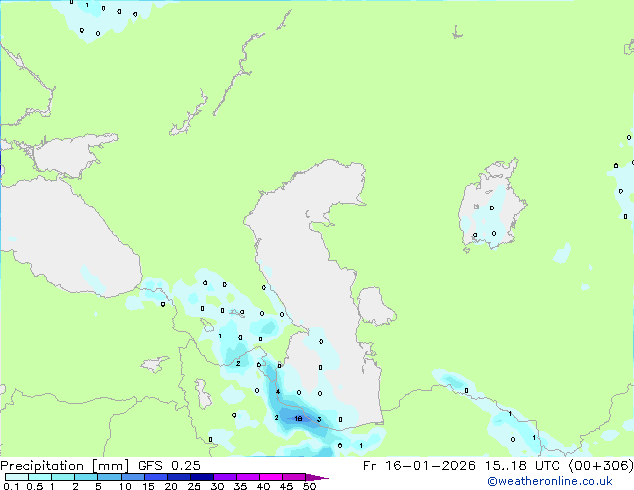634x490 pixels.
Task: Click the legend label "30"
Action: pyautogui.click(x=217, y=486)
